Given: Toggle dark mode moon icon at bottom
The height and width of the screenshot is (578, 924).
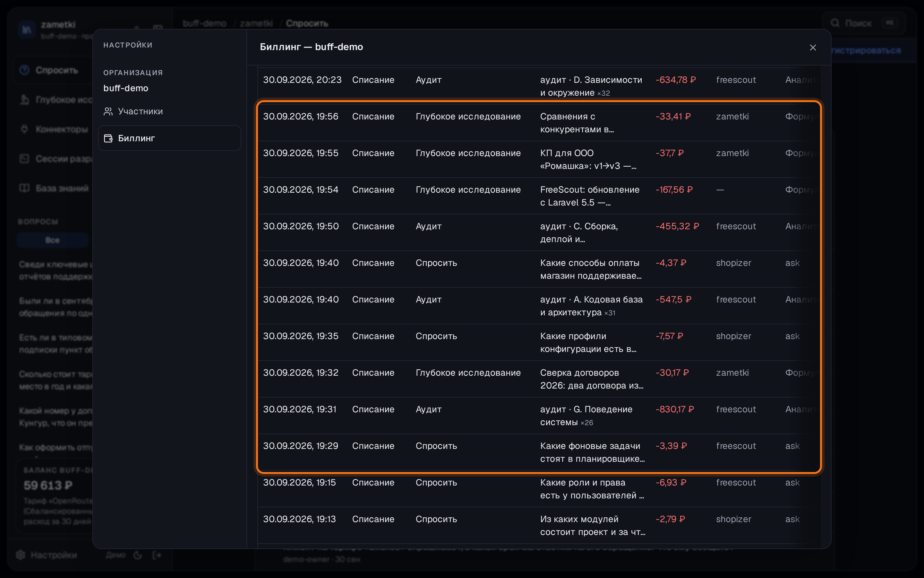Looking at the screenshot, I should (138, 555).
